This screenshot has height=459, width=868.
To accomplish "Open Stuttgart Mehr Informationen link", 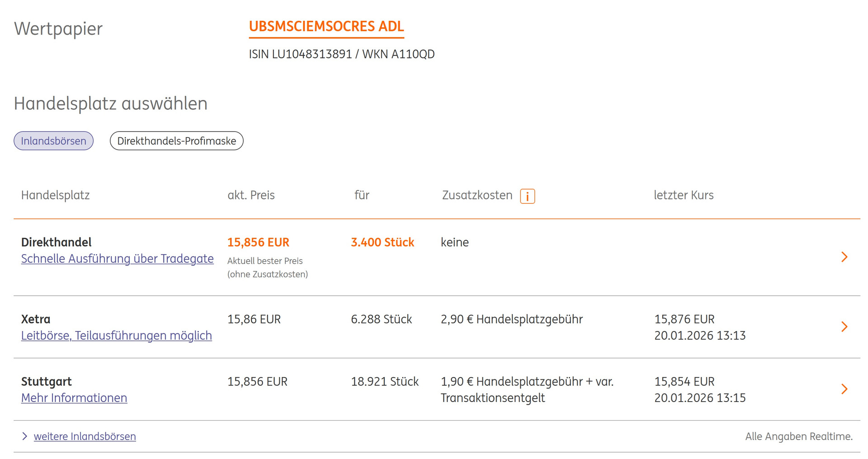I will [x=74, y=398].
